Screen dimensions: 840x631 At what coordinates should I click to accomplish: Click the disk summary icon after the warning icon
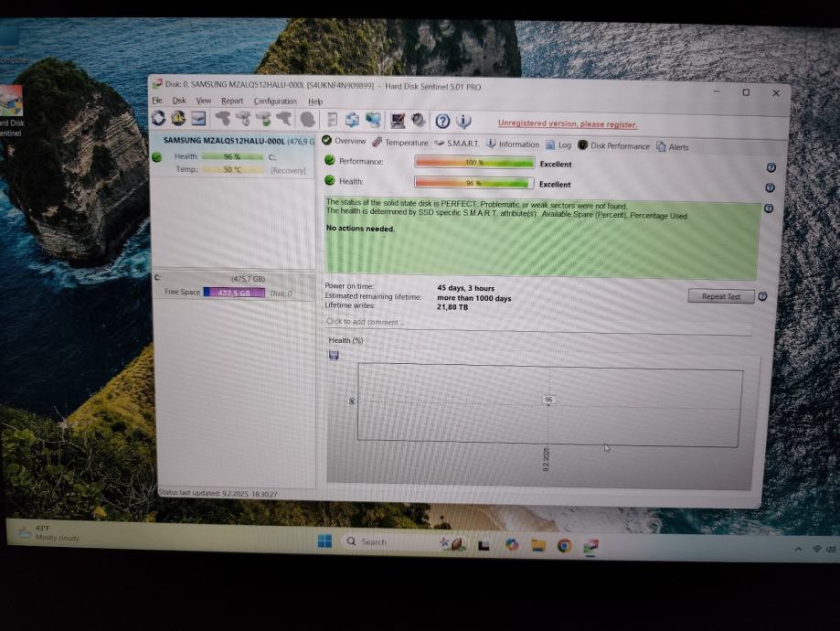(x=198, y=118)
